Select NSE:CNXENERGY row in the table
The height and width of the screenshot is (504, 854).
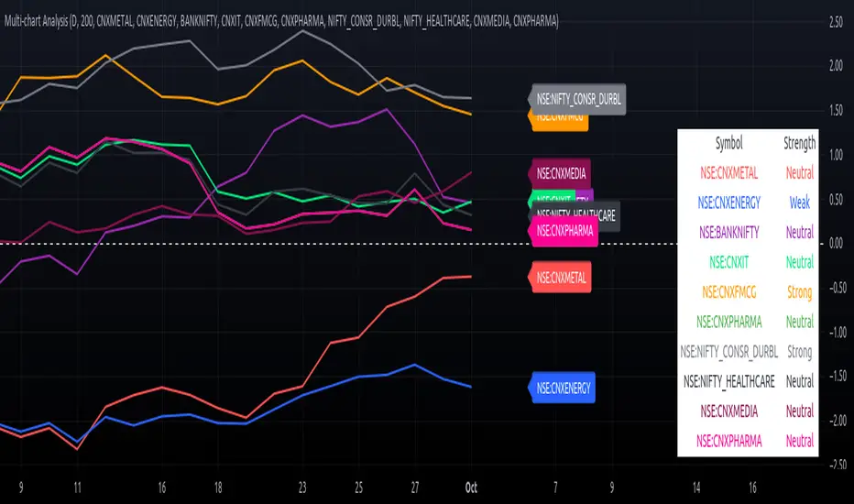pyautogui.click(x=728, y=202)
